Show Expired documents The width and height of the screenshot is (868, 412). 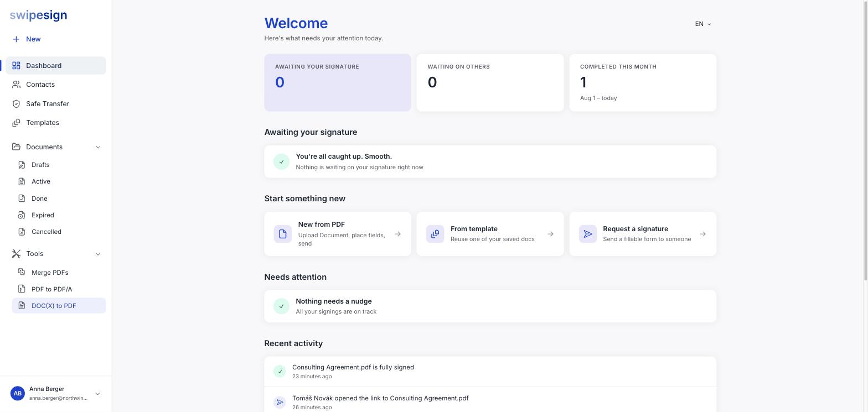[59, 215]
